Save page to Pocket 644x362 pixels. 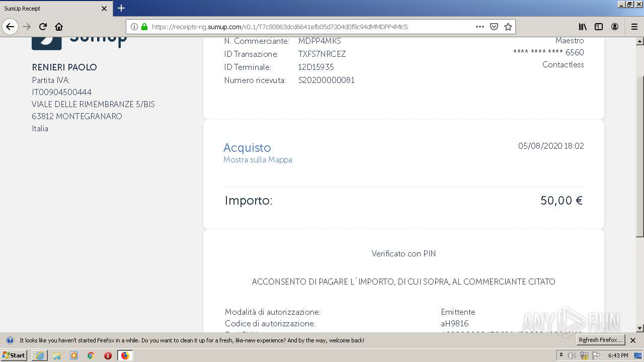pyautogui.click(x=494, y=27)
